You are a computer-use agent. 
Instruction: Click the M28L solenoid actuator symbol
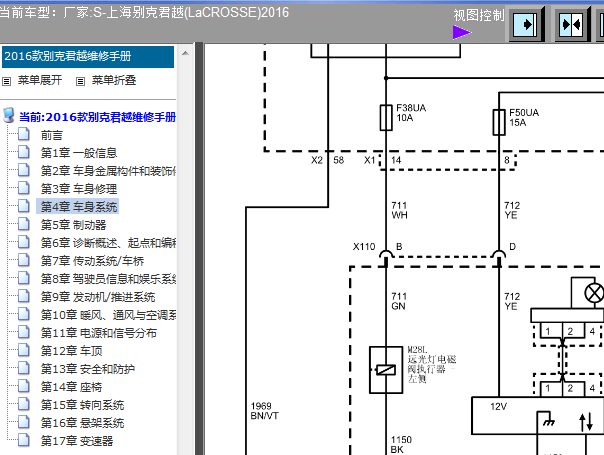(x=386, y=370)
